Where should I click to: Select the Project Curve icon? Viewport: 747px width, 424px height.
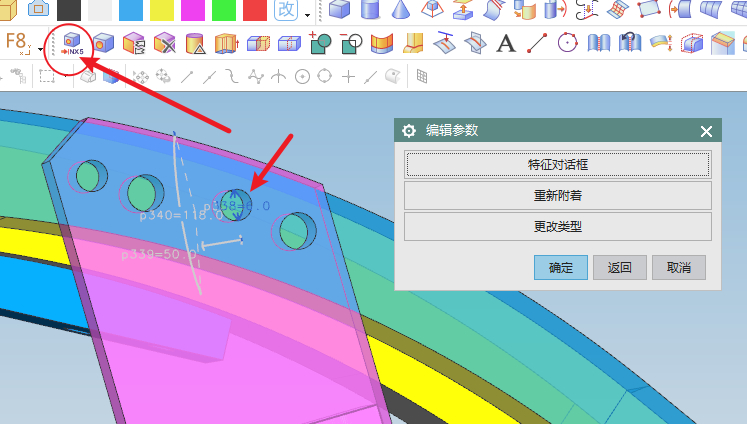(x=444, y=43)
